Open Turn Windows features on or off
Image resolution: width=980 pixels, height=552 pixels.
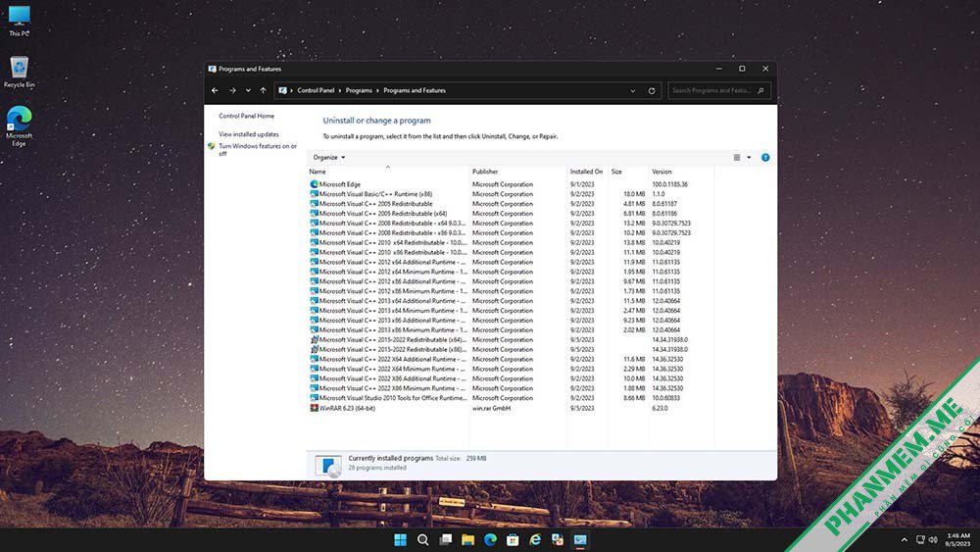pyautogui.click(x=257, y=150)
